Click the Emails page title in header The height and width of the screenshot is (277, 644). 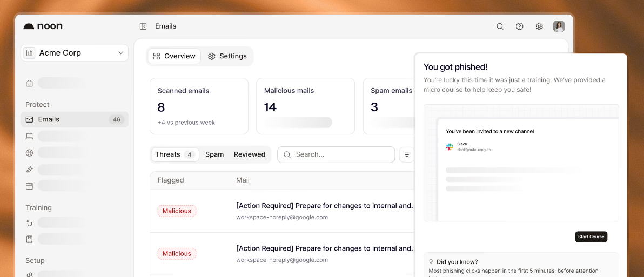(x=165, y=26)
